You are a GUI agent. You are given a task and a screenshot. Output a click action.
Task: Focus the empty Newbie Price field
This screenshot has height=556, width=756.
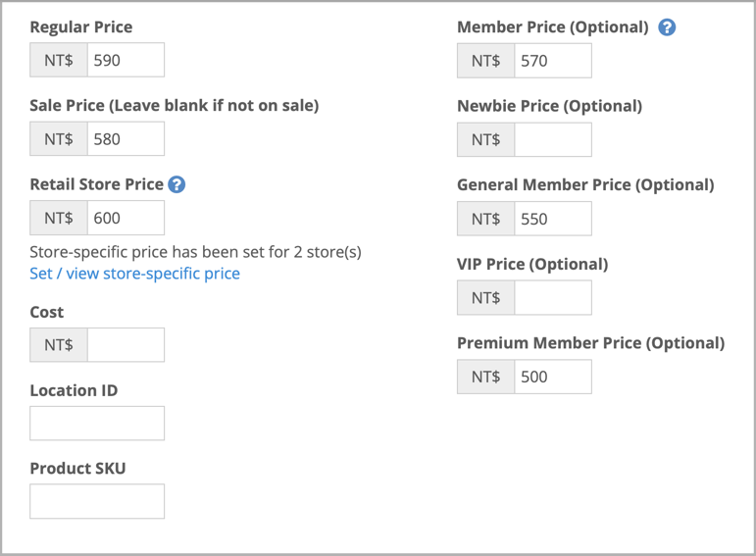click(553, 140)
